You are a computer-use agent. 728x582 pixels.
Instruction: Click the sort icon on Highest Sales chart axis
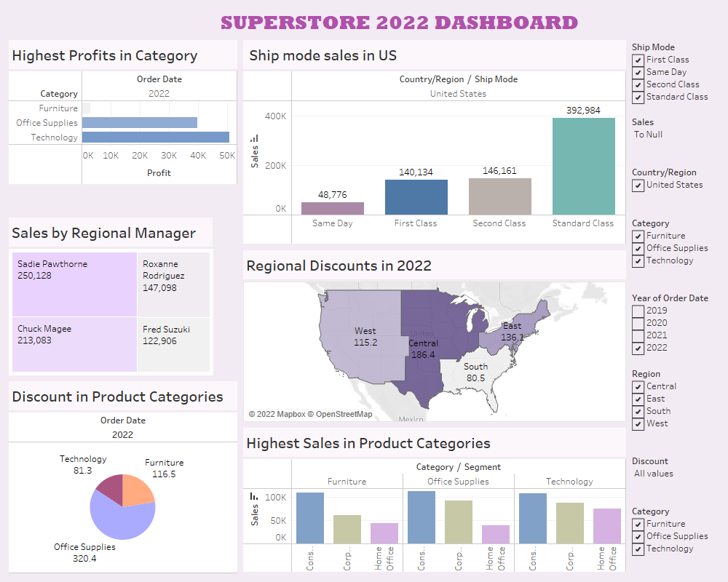254,496
